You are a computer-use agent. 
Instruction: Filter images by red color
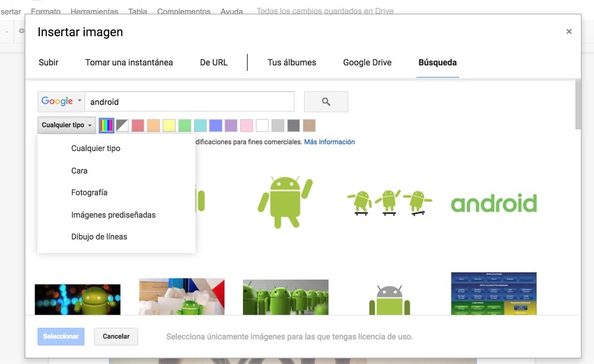coord(138,125)
